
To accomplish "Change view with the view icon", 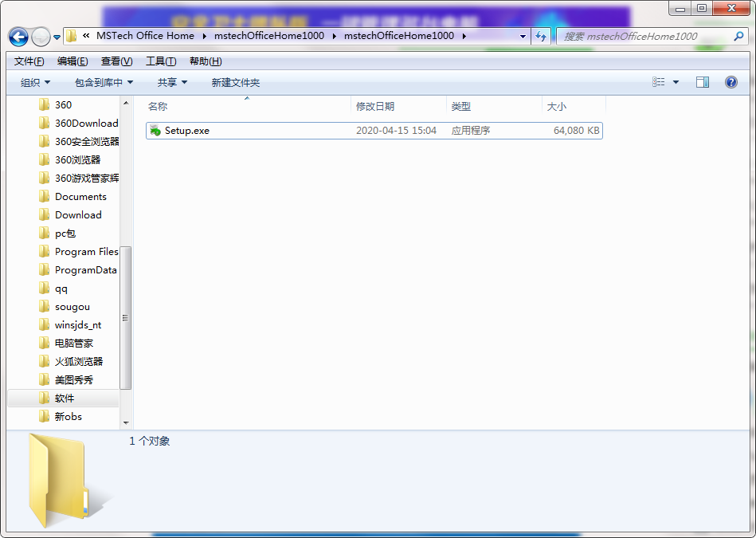I will [658, 82].
